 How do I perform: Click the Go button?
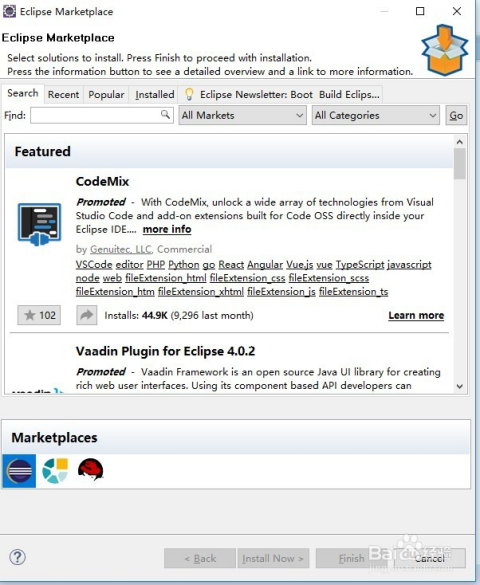tap(456, 115)
